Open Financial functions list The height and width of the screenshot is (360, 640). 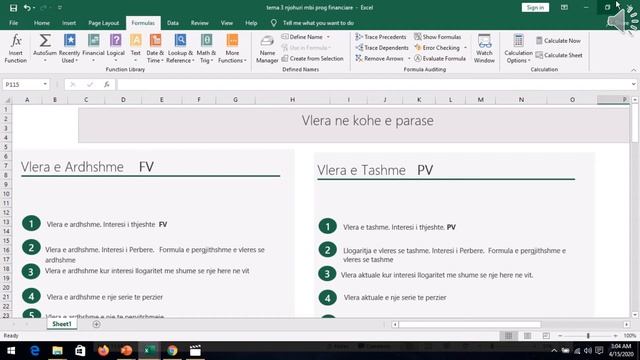[93, 49]
